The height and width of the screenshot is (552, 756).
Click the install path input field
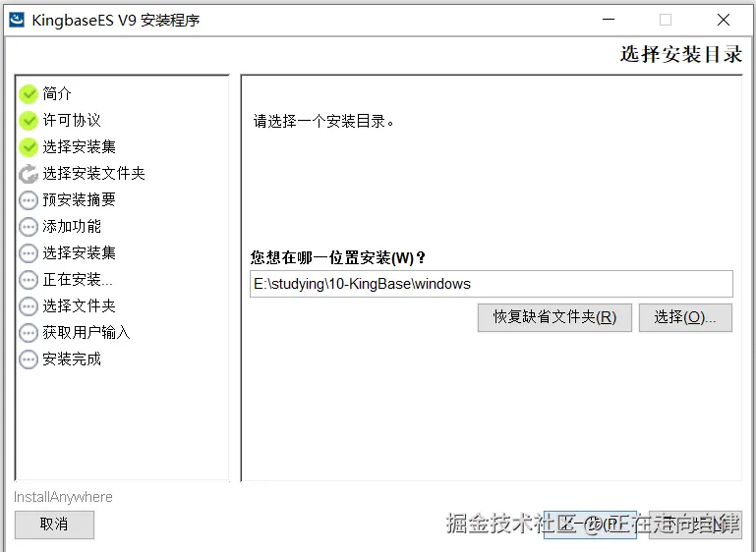(x=492, y=284)
